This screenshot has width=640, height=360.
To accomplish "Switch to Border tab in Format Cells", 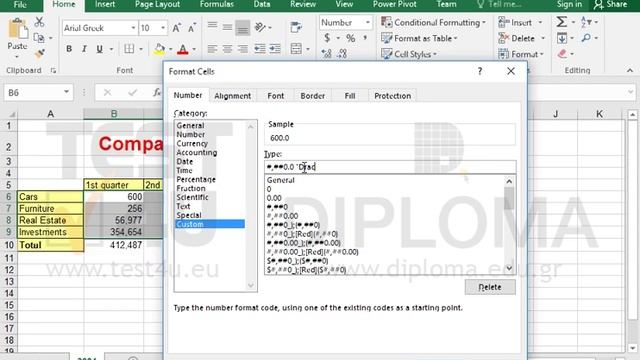I will coord(313,96).
